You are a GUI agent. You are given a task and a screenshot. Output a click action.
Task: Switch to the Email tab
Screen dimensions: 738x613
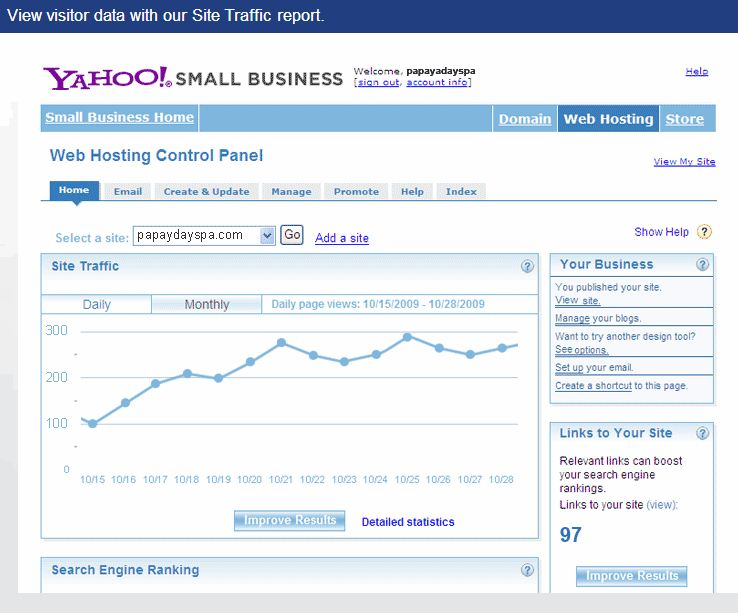point(128,192)
